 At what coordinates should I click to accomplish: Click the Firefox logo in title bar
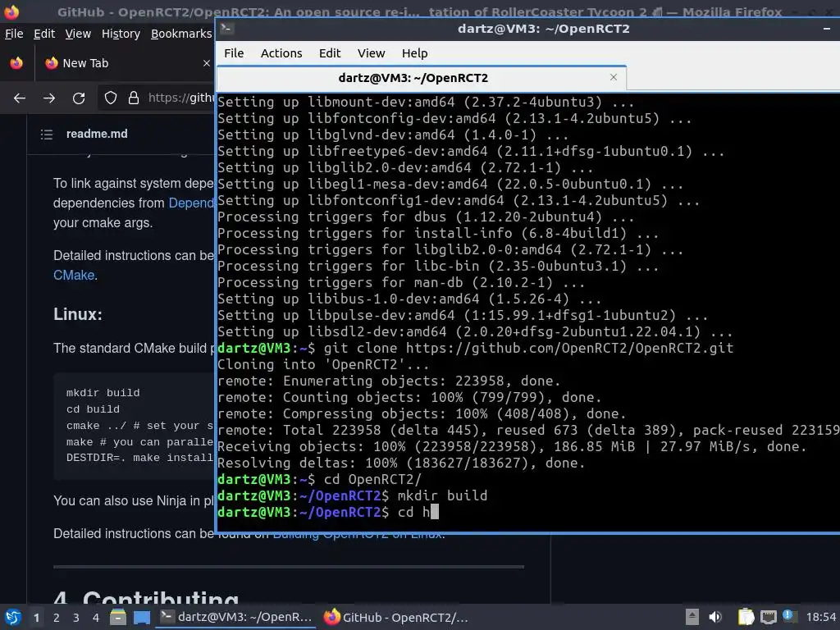coord(11,11)
